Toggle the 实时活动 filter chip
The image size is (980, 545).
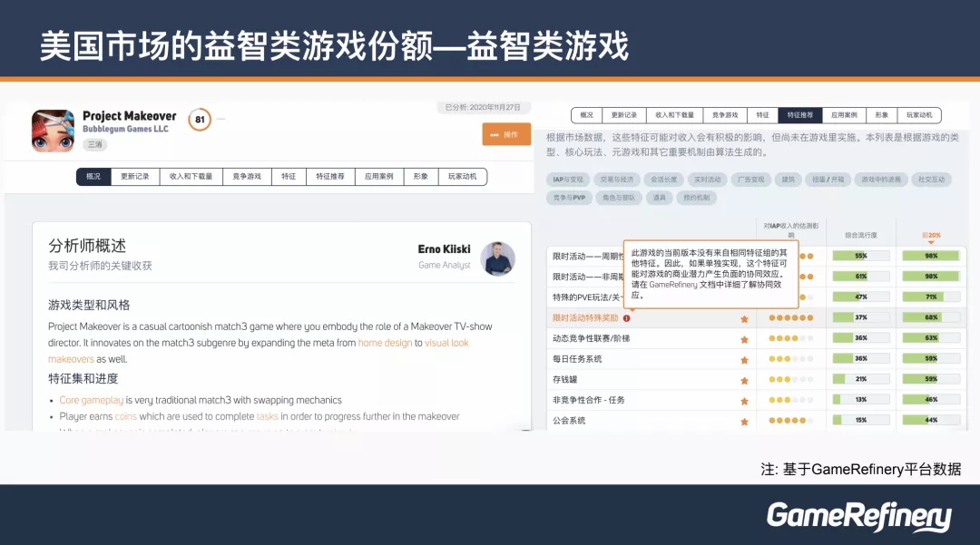coord(708,180)
